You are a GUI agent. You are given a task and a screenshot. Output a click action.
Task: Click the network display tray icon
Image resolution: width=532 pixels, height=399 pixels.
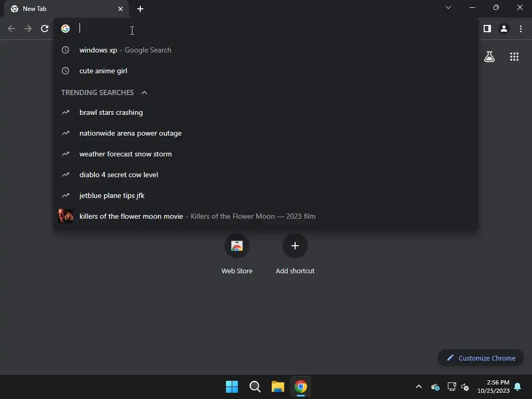(451, 387)
